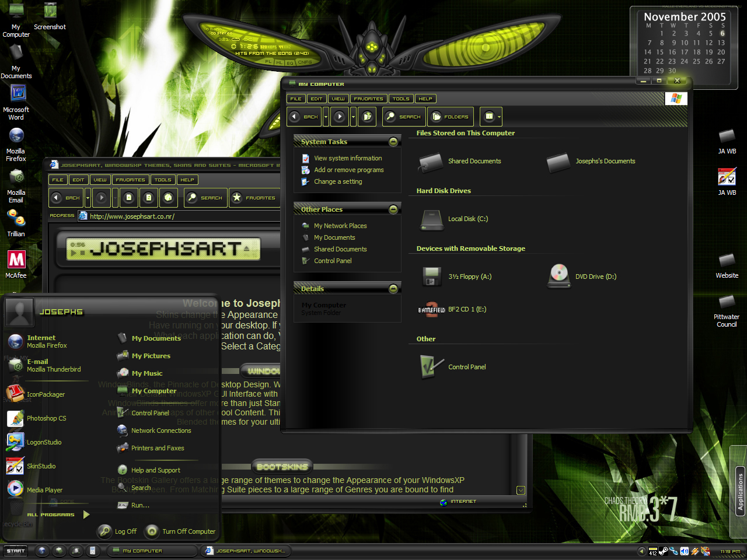Open Screenshot desktop icon
The width and height of the screenshot is (747, 560).
click(50, 16)
